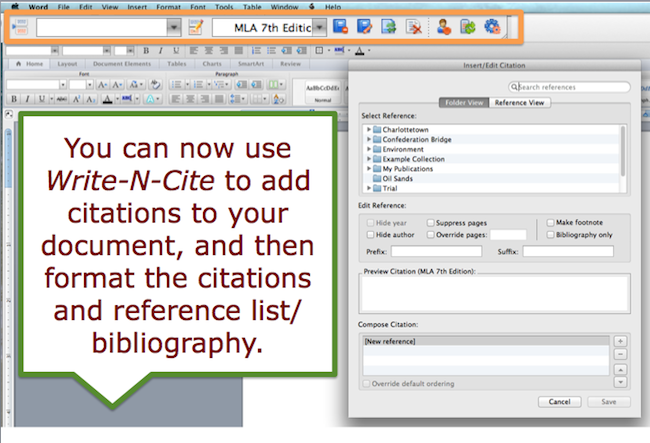Viewport: 650px width, 443px height.
Task: Click align left in the upper Formatting toolbar
Action: pyautogui.click(x=194, y=51)
